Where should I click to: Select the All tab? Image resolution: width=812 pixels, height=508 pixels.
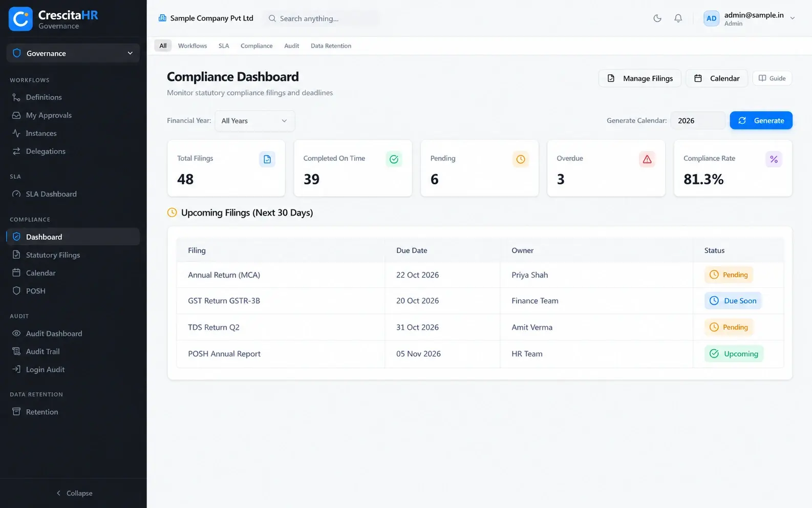coord(163,46)
